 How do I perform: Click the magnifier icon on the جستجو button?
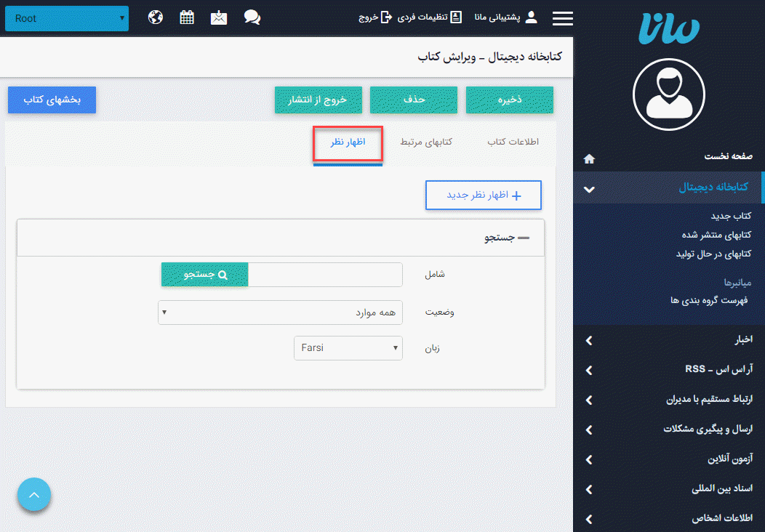[223, 275]
